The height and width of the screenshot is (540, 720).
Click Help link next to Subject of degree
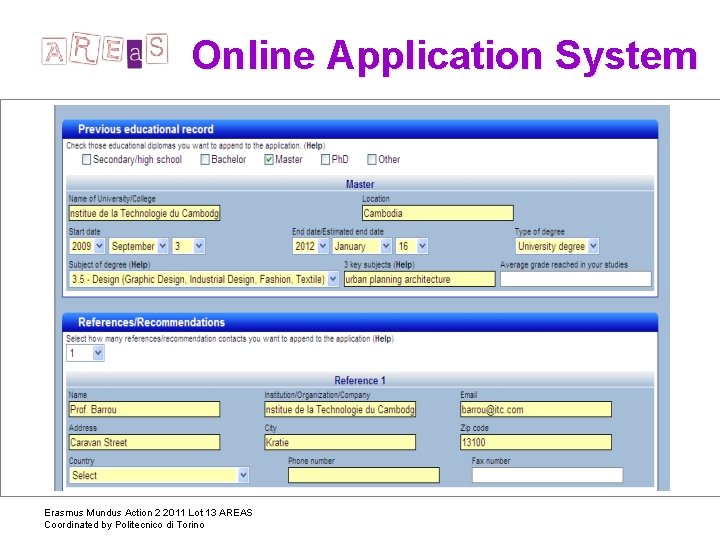[x=140, y=265]
